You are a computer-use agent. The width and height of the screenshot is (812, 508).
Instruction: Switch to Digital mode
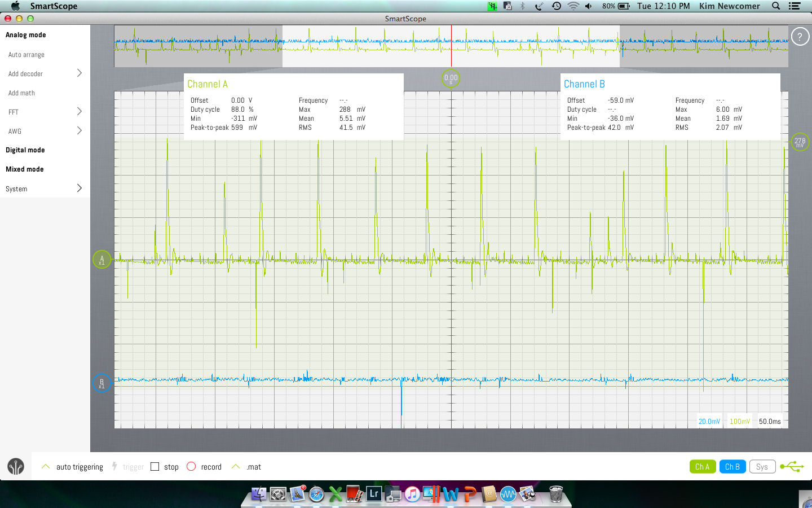25,150
